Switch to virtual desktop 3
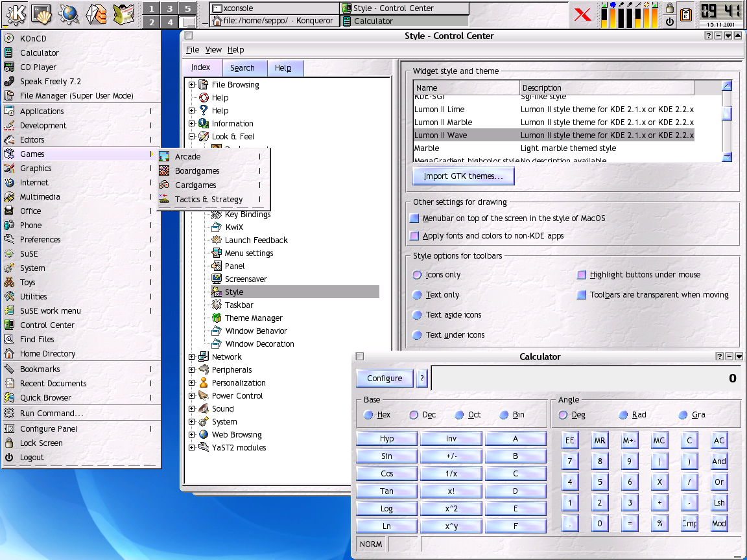The image size is (747, 560). 170,8
